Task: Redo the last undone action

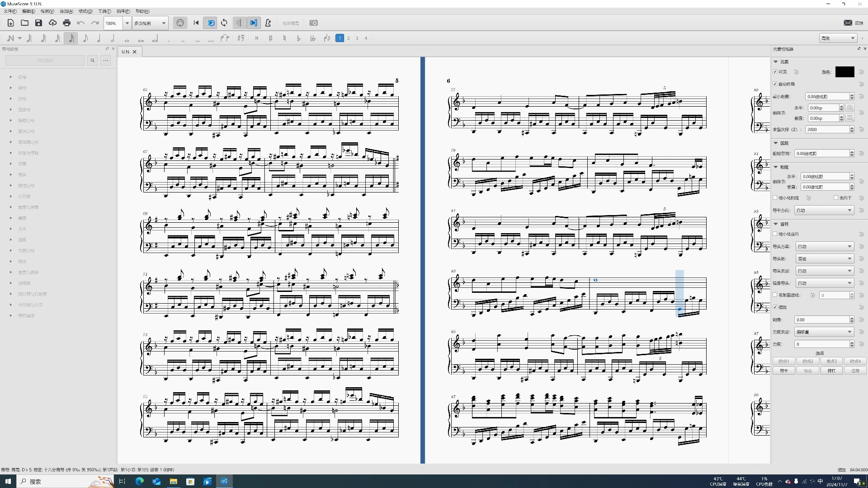Action: [95, 23]
